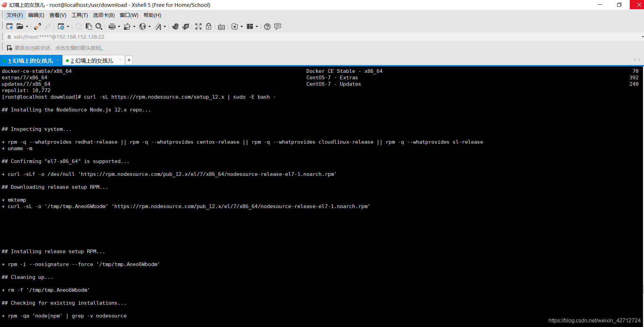Open the 查看(V) menu

click(x=58, y=15)
